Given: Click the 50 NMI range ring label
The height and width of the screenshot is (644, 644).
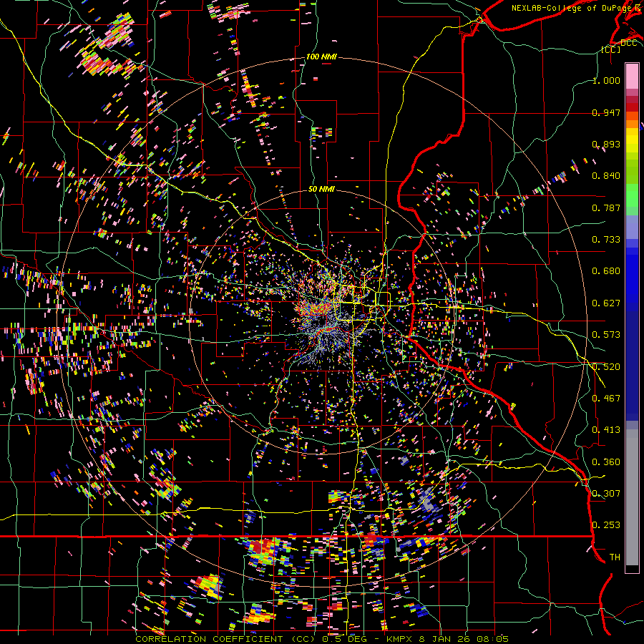Looking at the screenshot, I should click(321, 190).
